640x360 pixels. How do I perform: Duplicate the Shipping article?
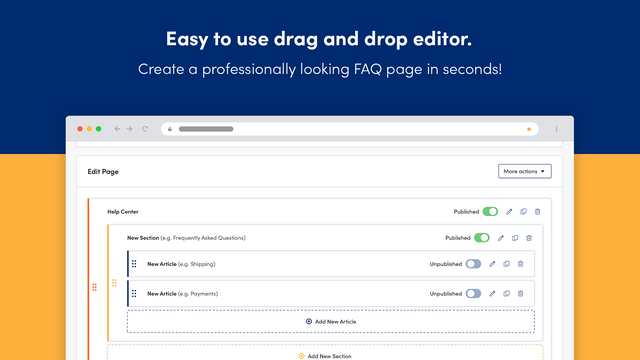507,264
